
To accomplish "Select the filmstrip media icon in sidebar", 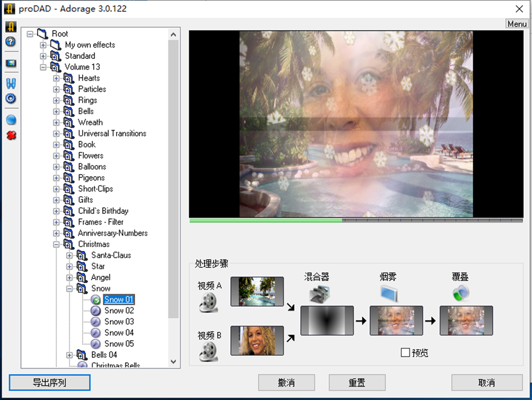I will click(11, 63).
